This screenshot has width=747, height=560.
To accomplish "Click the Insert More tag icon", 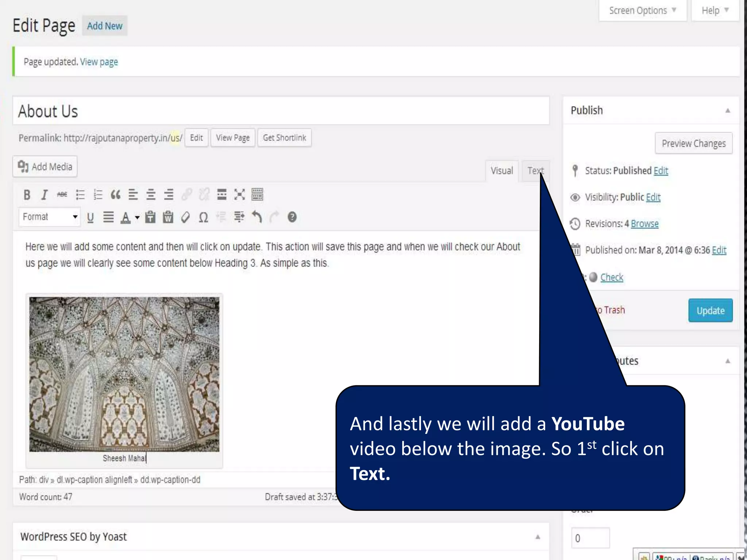I will [x=221, y=195].
